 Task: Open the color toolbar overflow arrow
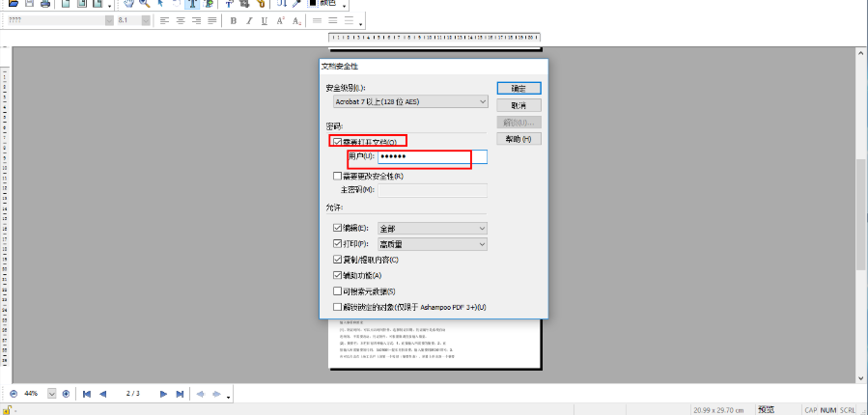(x=345, y=7)
